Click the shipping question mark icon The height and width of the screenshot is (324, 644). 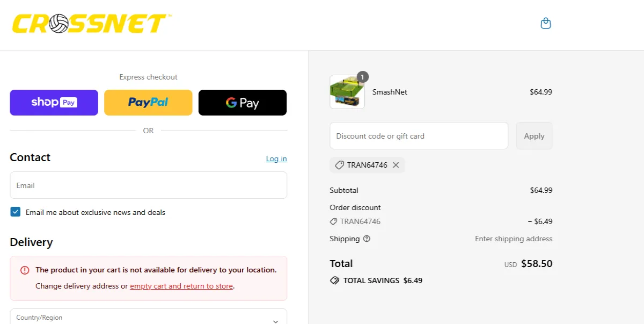[367, 239]
